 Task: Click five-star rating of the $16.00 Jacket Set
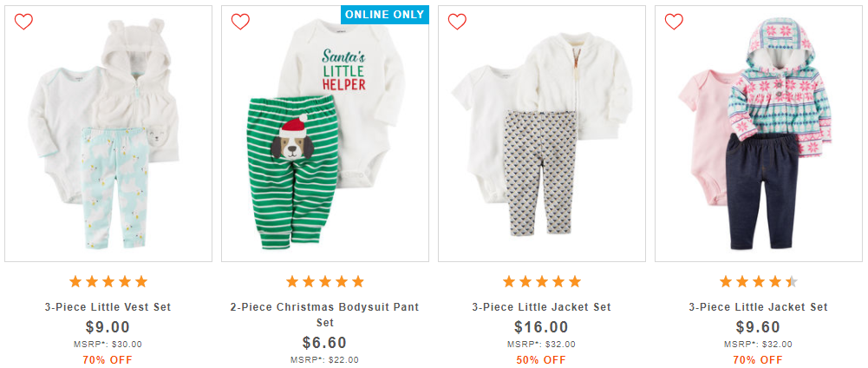tap(542, 281)
